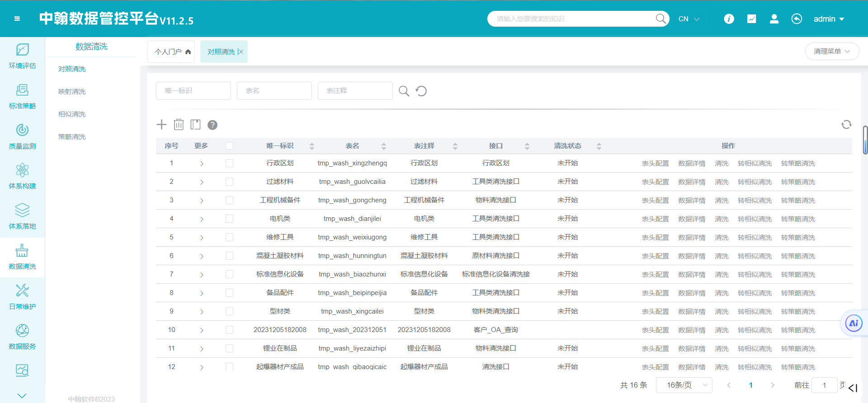This screenshot has height=403, width=868.
Task: Select 映射清洗 in left submenu
Action: click(72, 92)
